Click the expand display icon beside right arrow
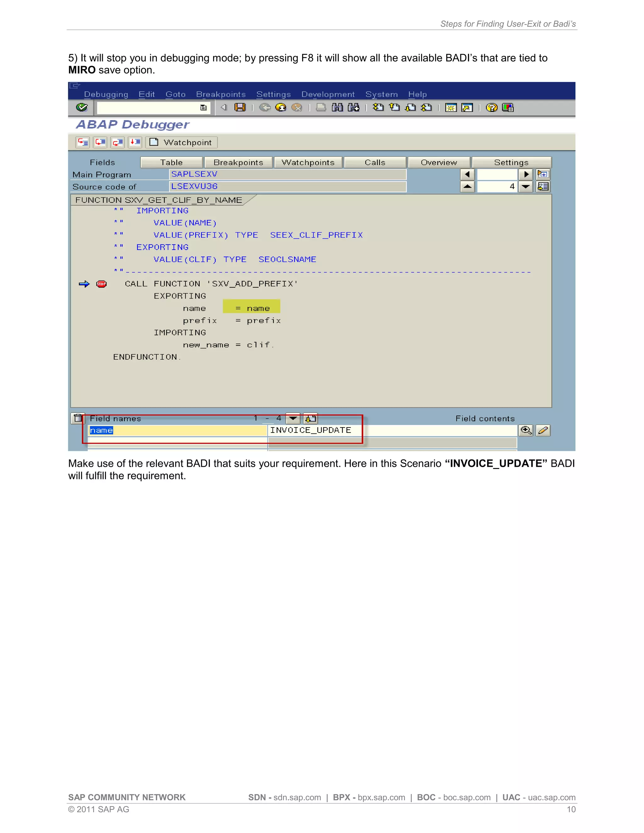Screen dimensions: 644x833 543,174
